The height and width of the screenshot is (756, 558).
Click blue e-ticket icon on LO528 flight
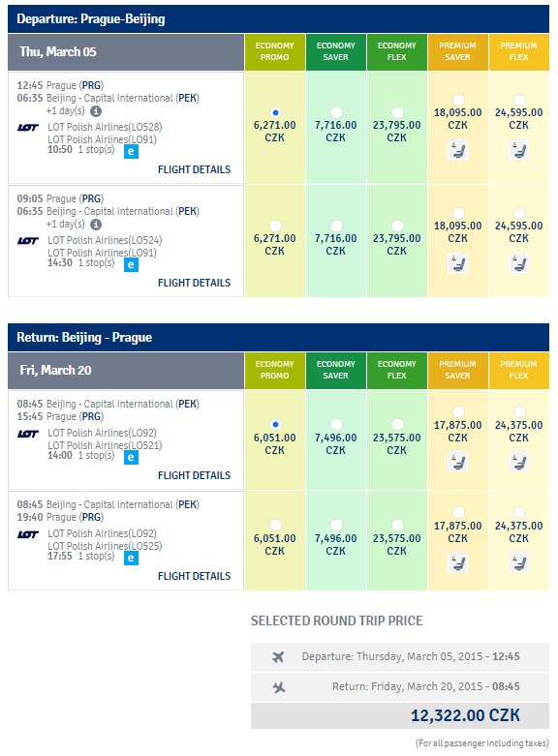pos(131,152)
